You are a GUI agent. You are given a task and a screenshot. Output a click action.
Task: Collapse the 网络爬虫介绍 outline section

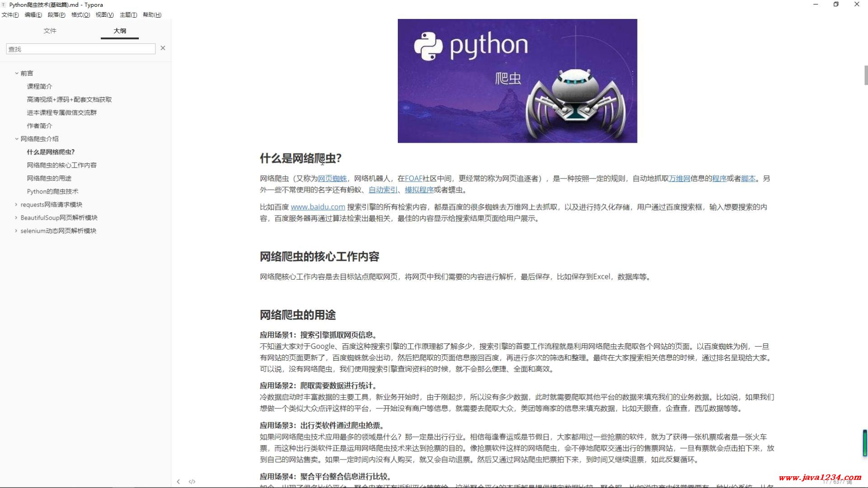point(16,139)
